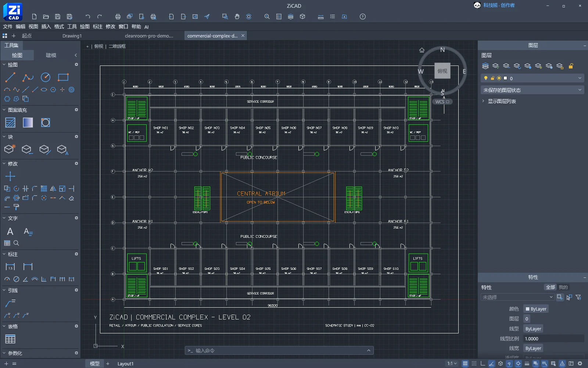
Task: Click the command input field
Action: [x=279, y=351]
